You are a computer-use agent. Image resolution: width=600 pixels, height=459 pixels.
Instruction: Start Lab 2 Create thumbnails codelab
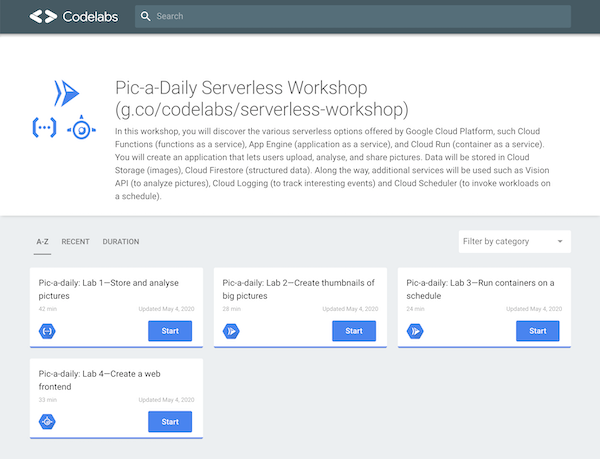pos(354,331)
